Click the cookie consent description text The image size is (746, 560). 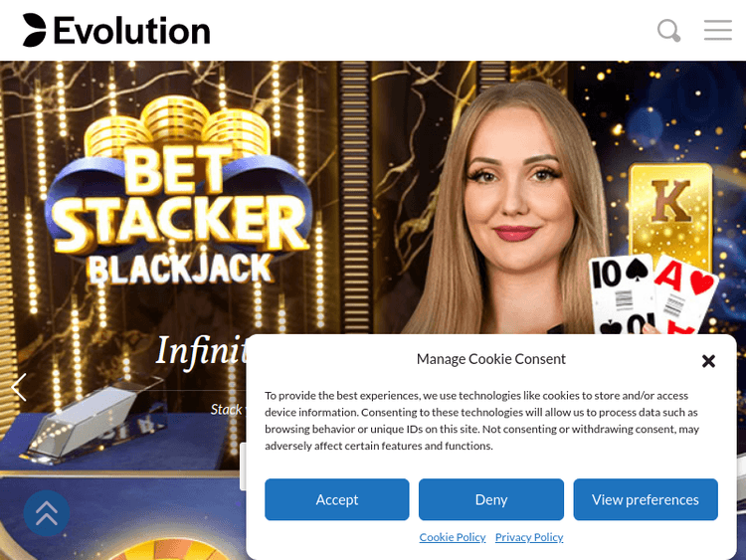coord(481,421)
